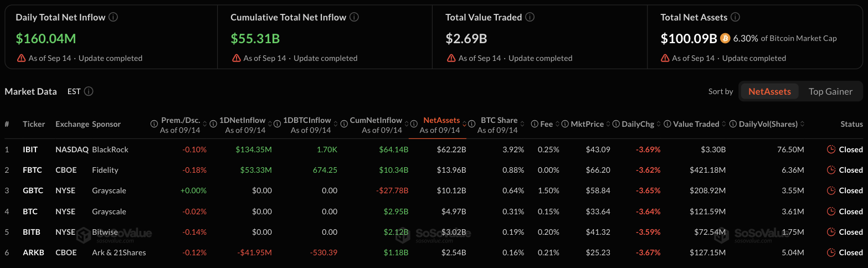Toggle sort arrows on Value Traded column
The height and width of the screenshot is (268, 868).
(x=723, y=124)
